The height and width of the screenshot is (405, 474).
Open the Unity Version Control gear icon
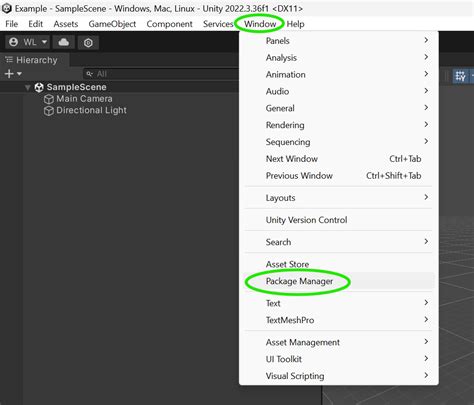(x=88, y=43)
